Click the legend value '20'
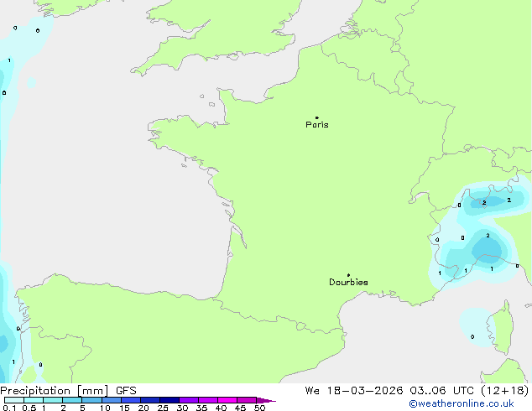 (x=143, y=408)
